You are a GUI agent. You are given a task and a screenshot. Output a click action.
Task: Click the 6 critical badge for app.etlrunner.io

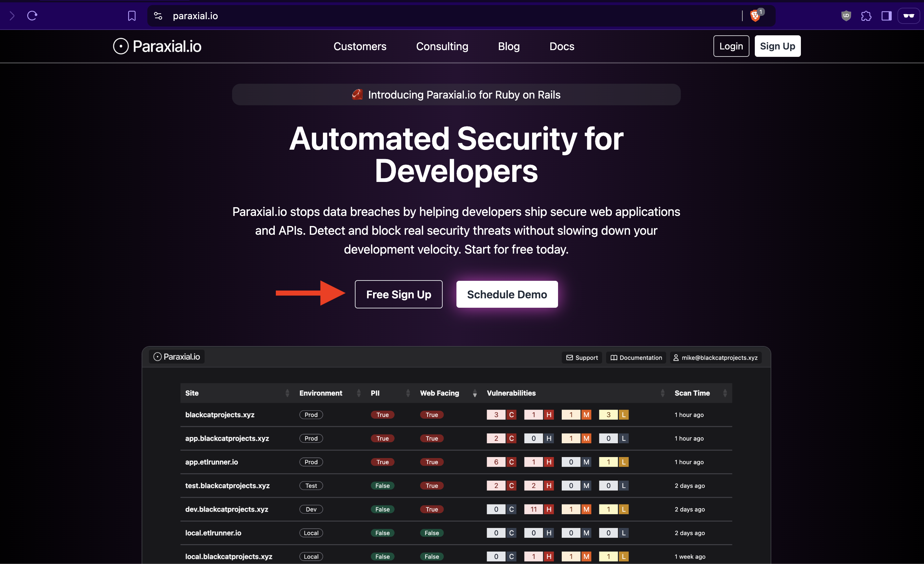(502, 462)
